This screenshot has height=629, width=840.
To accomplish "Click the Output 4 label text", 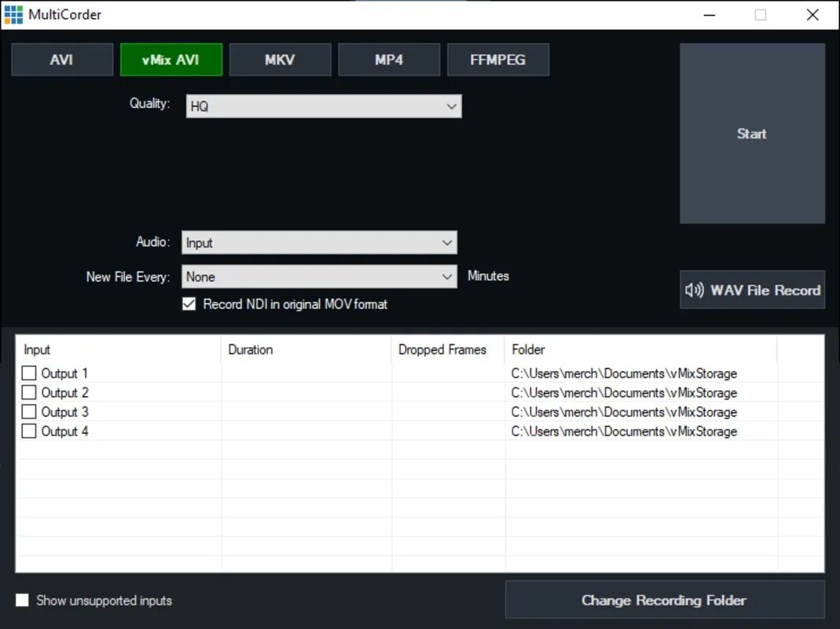I will click(x=64, y=431).
